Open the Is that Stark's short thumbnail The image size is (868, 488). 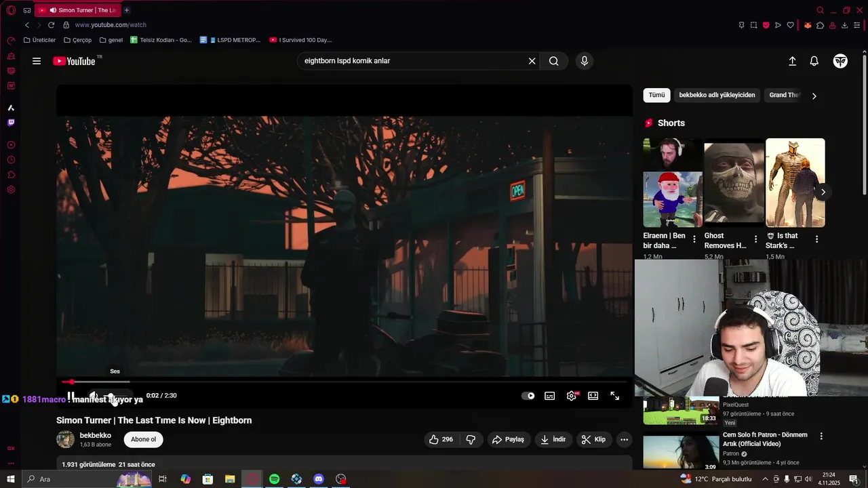(795, 183)
